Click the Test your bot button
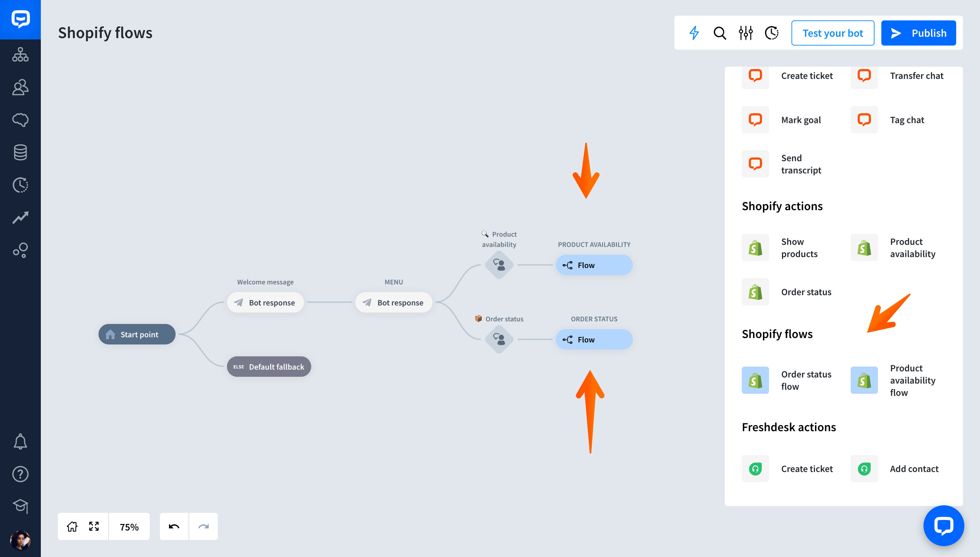Viewport: 980px width, 557px height. click(x=833, y=33)
